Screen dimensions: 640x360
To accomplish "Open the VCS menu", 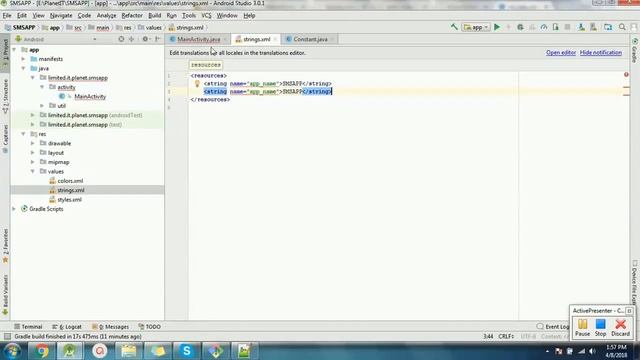I will [x=206, y=16].
